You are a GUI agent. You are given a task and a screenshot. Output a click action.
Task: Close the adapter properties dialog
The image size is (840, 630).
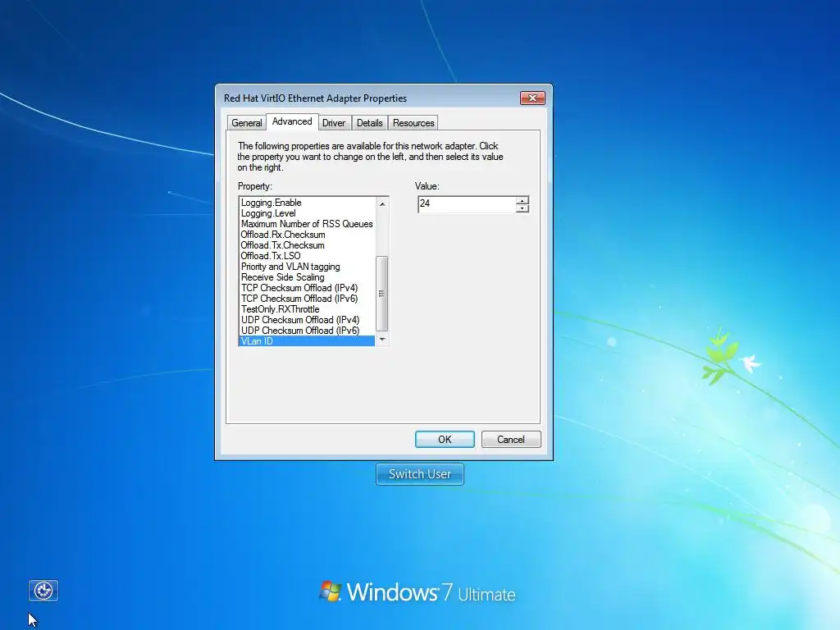click(532, 98)
